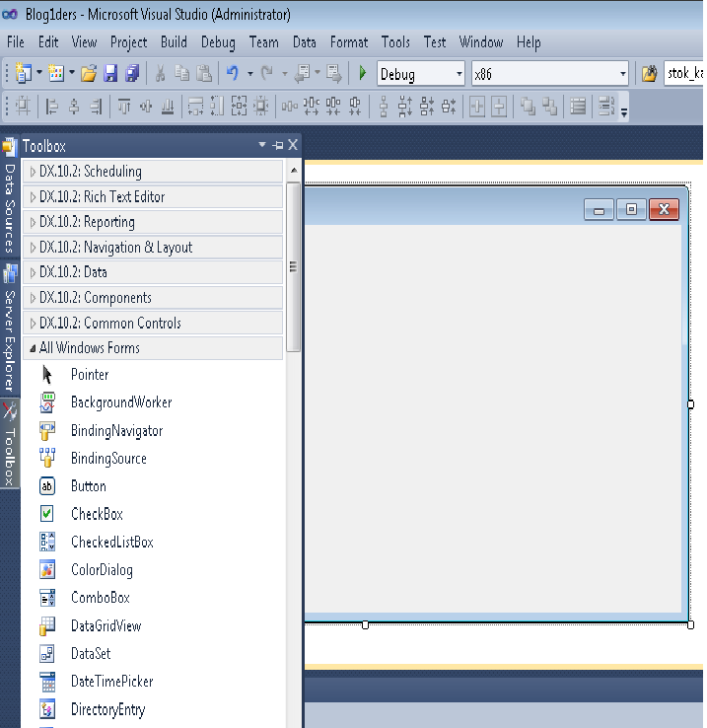Click the Copy icon in toolbar

click(x=182, y=73)
